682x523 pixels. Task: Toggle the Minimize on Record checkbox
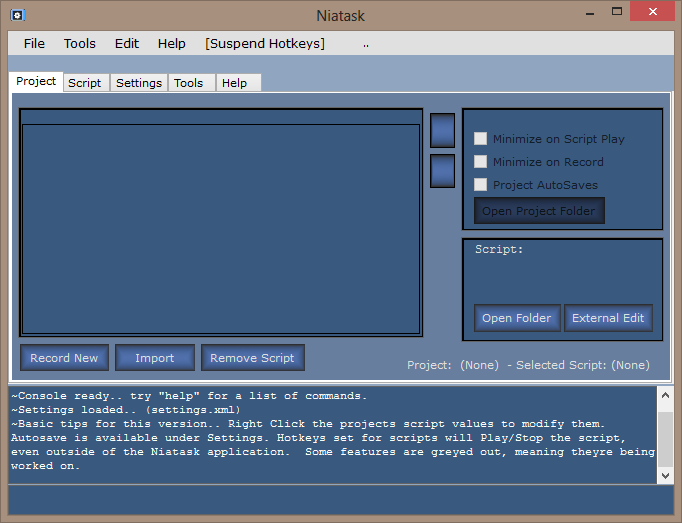[481, 162]
